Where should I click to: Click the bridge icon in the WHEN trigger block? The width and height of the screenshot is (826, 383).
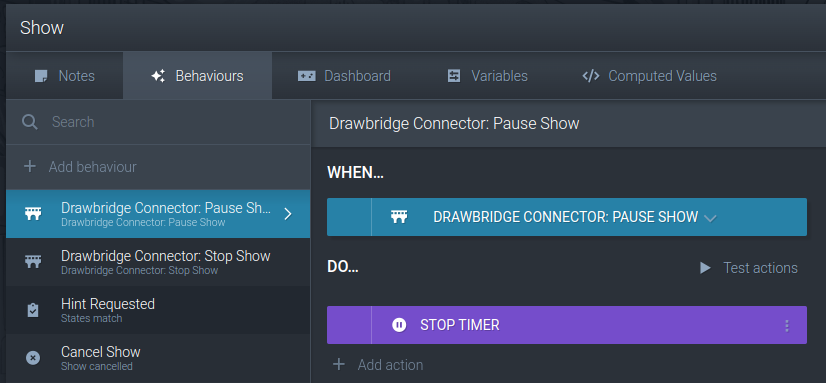click(x=399, y=217)
